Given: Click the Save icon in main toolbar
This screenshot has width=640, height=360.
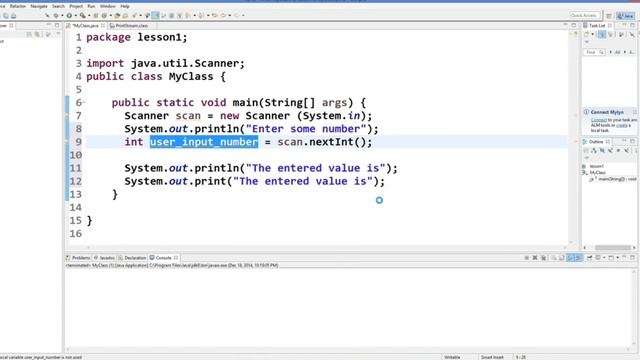Looking at the screenshot, I should coord(6,16).
